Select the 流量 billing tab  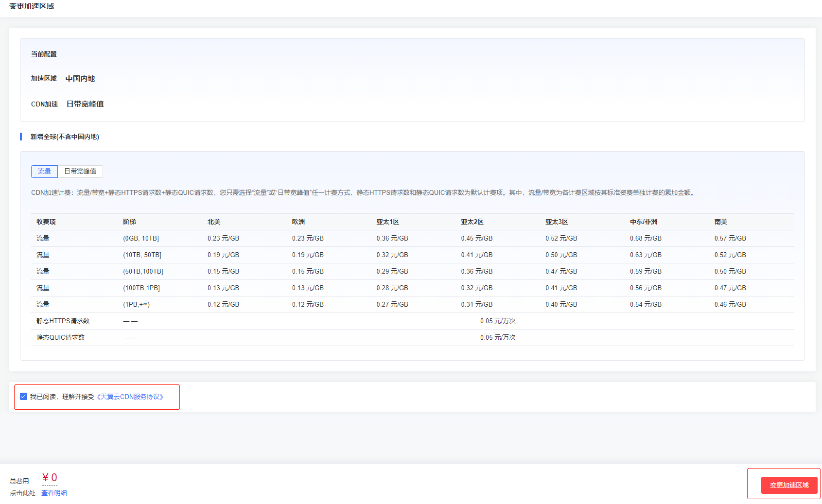[x=44, y=171]
